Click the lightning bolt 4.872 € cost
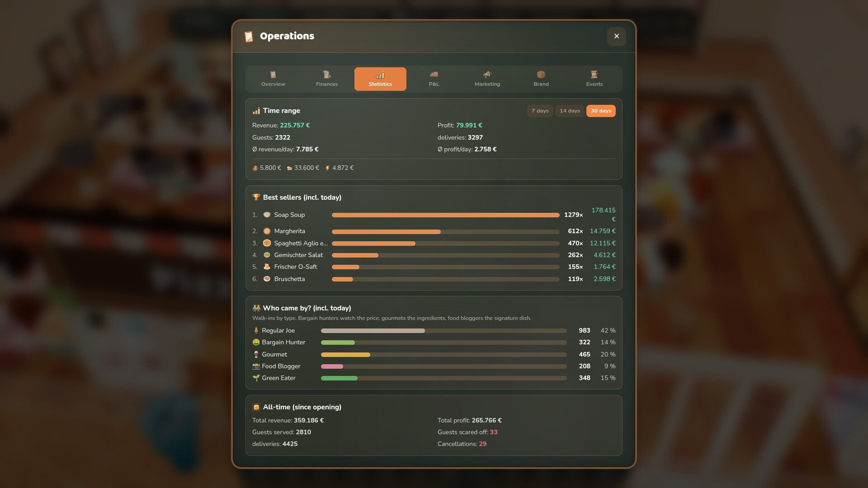 [340, 168]
